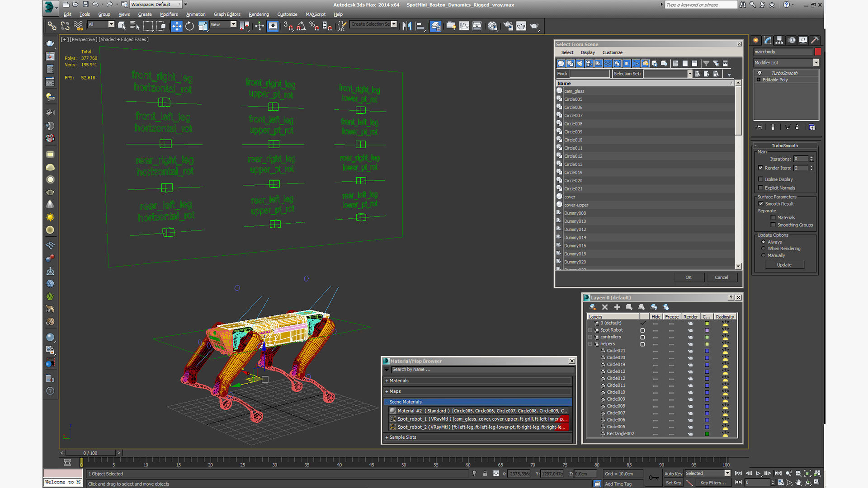The width and height of the screenshot is (868, 488).
Task: Click the Bind to Space Warp tool
Action: tap(78, 26)
